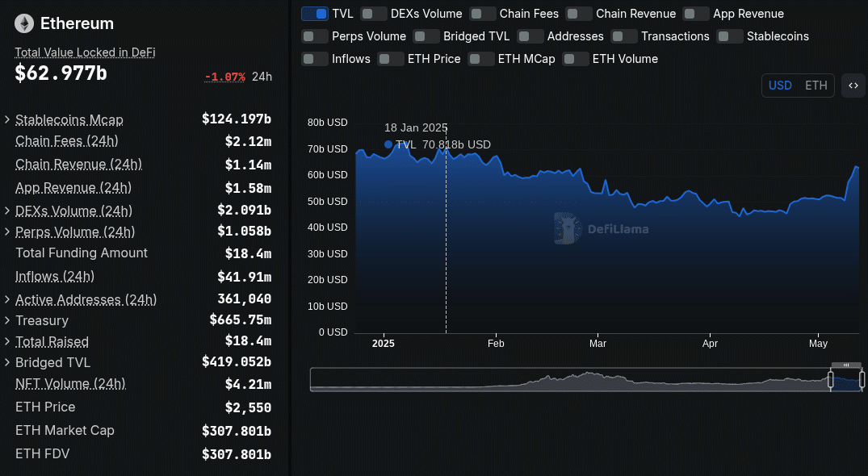Image resolution: width=868 pixels, height=476 pixels.
Task: Enable the DEXs Volume toggle
Action: click(374, 14)
